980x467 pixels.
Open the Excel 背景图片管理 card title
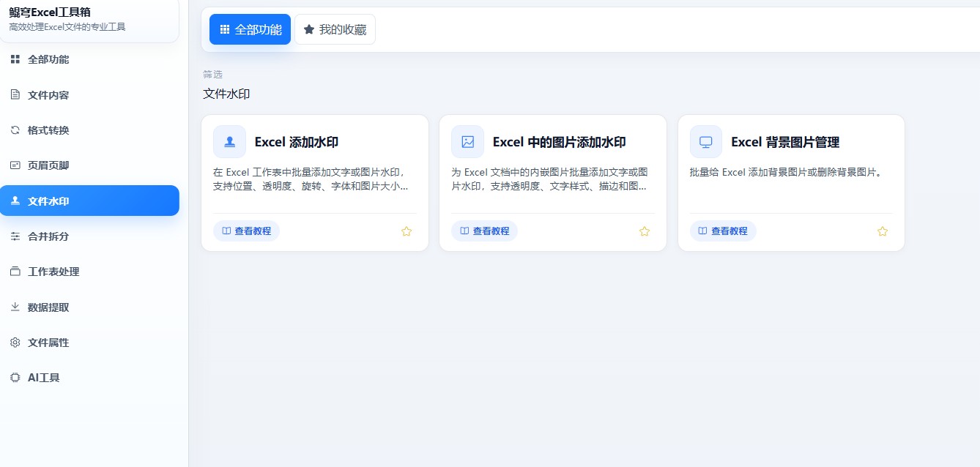[785, 142]
